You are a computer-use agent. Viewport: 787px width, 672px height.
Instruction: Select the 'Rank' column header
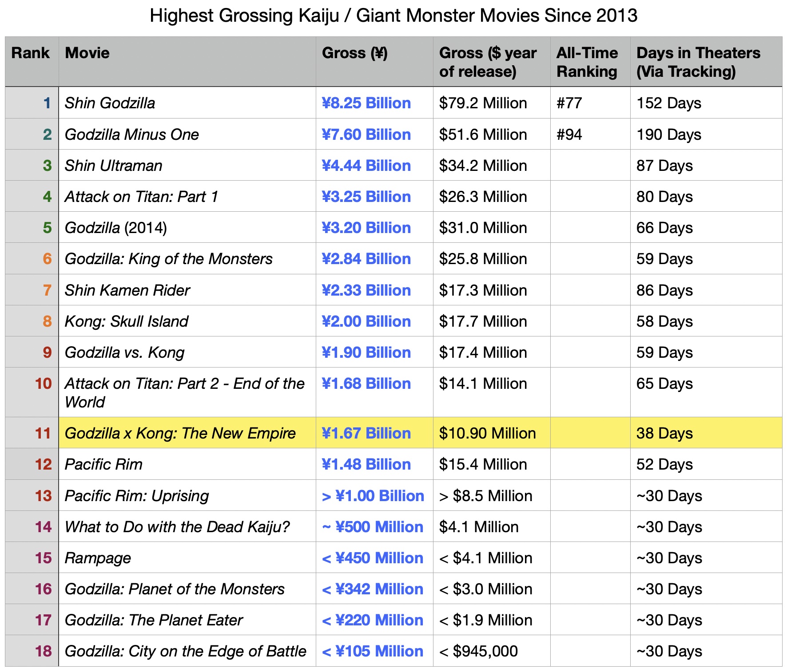(32, 62)
